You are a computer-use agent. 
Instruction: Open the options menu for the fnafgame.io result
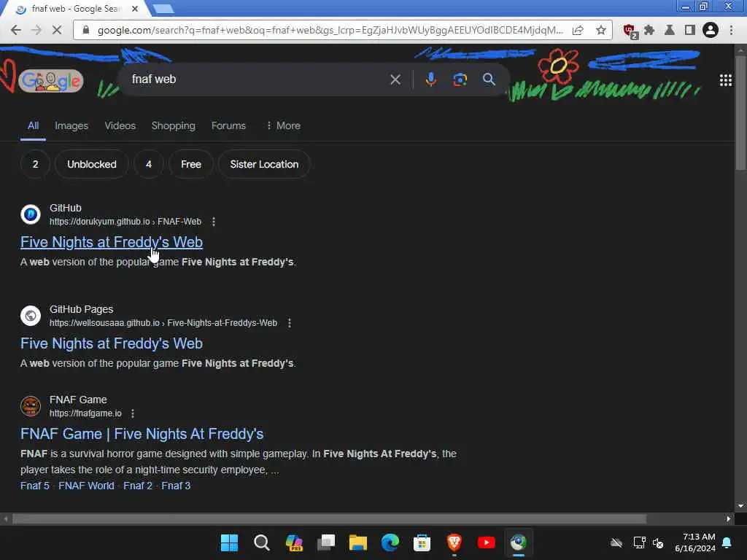[x=133, y=414]
